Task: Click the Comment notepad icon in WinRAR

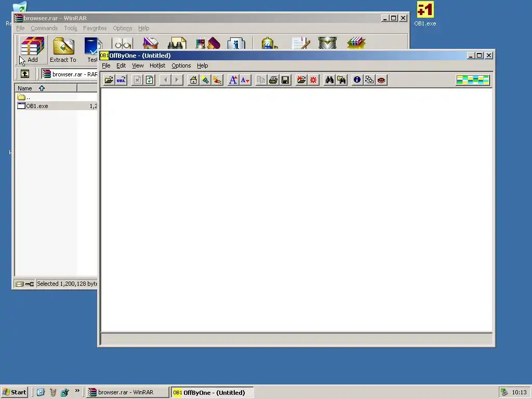Action: [x=300, y=44]
